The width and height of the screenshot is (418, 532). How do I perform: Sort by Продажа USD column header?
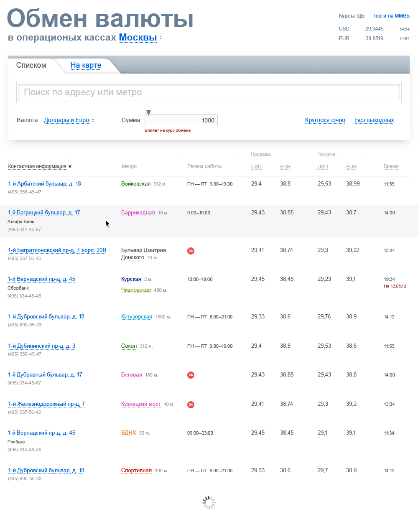coord(256,166)
